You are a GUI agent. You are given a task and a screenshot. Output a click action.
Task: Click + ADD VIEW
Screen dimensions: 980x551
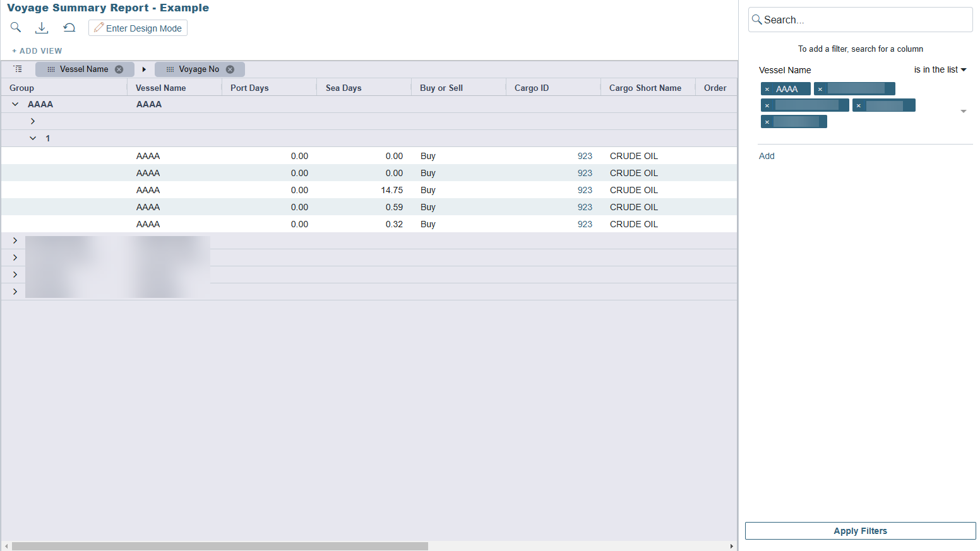(x=37, y=50)
